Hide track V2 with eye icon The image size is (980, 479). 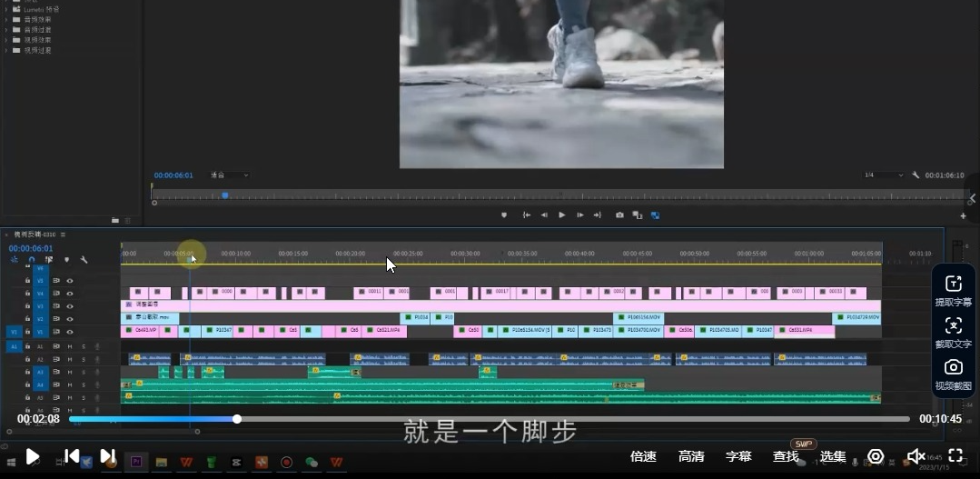tap(70, 319)
